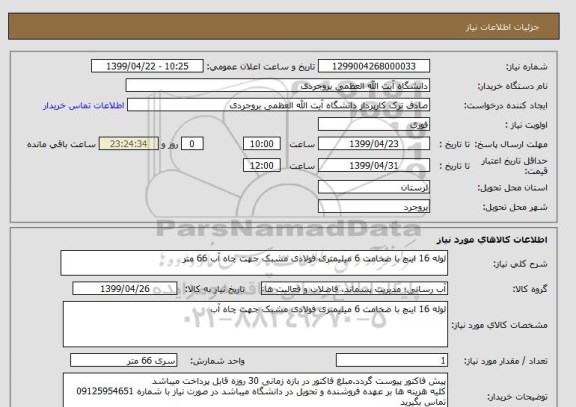
Task: Click response deadline time 10:00
Action: pos(262,144)
